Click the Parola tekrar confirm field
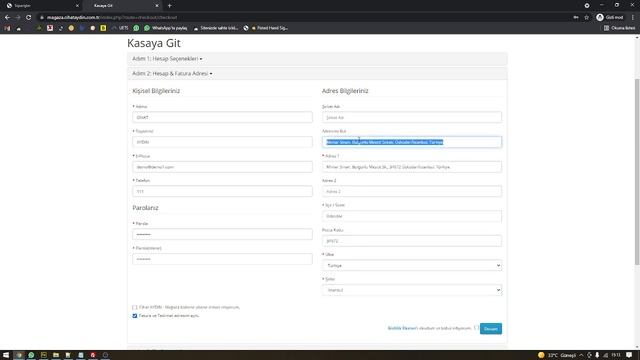This screenshot has height=360, width=640. coord(222,259)
